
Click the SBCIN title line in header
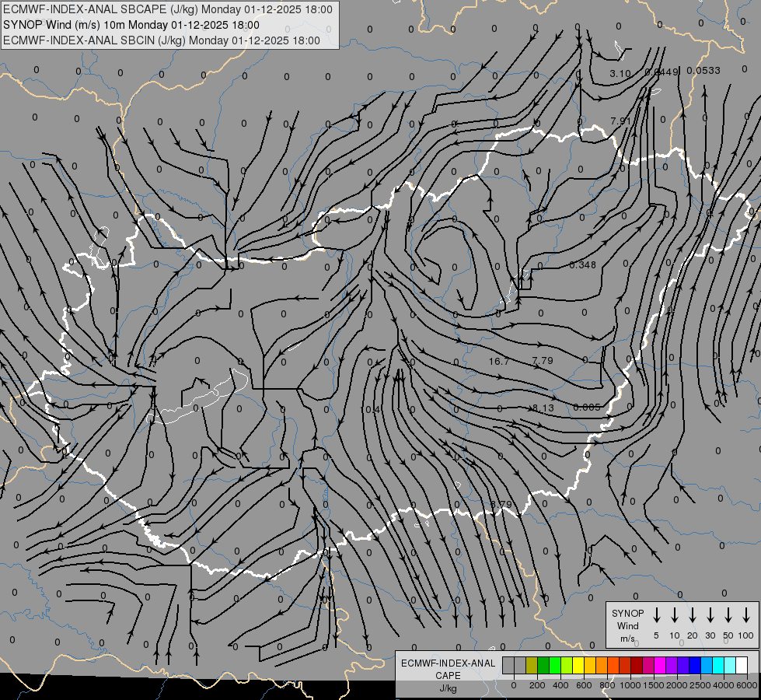tap(162, 40)
